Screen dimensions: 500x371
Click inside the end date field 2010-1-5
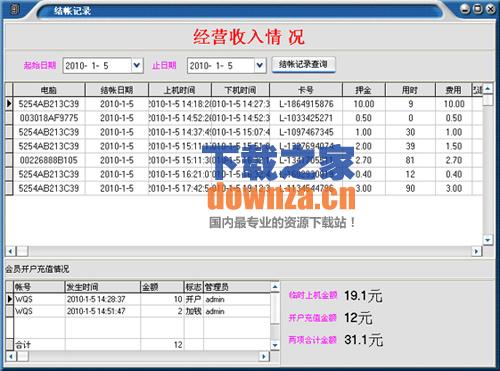point(221,66)
